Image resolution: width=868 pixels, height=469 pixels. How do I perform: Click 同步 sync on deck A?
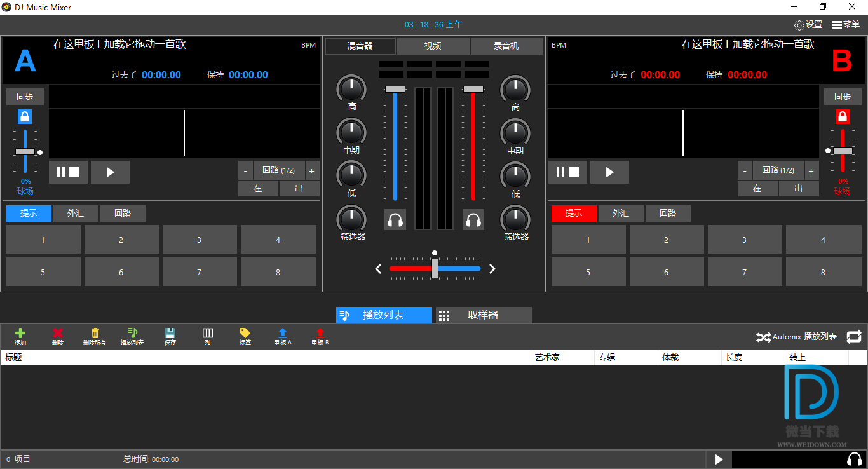pyautogui.click(x=25, y=97)
